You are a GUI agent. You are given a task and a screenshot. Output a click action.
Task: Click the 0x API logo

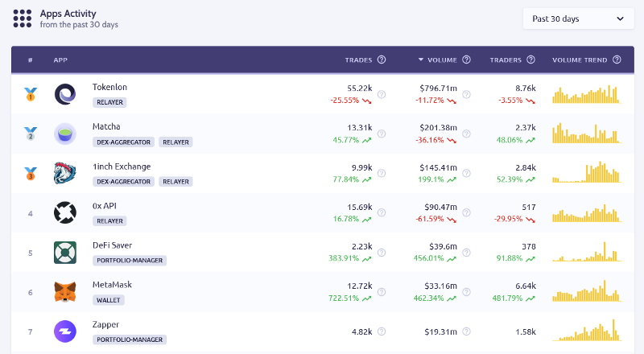pyautogui.click(x=65, y=212)
